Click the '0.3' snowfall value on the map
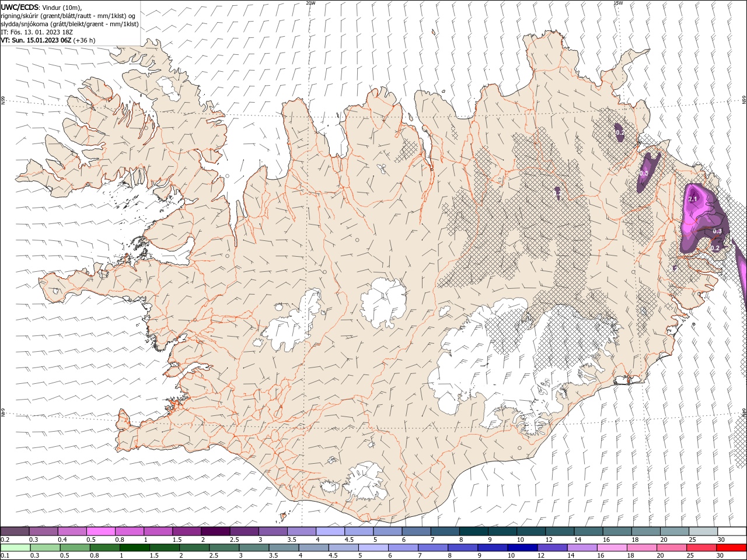The height and width of the screenshot is (560, 747). (x=717, y=231)
